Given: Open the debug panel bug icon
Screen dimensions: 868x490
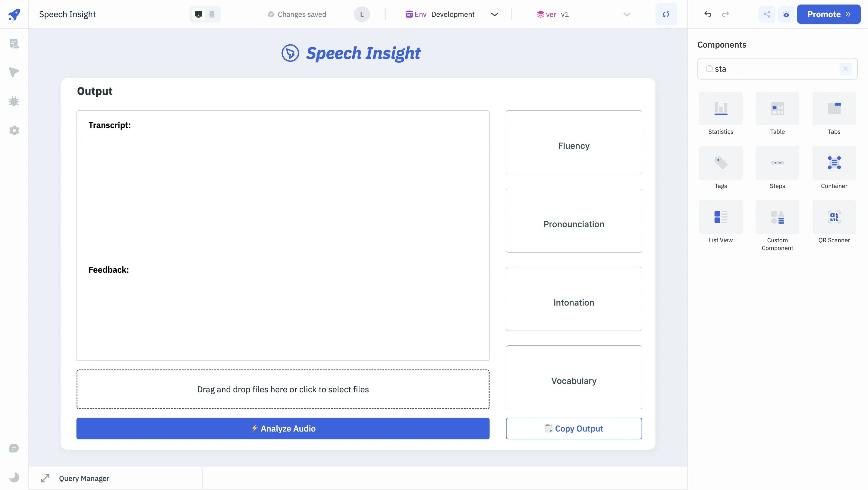Looking at the screenshot, I should [14, 101].
